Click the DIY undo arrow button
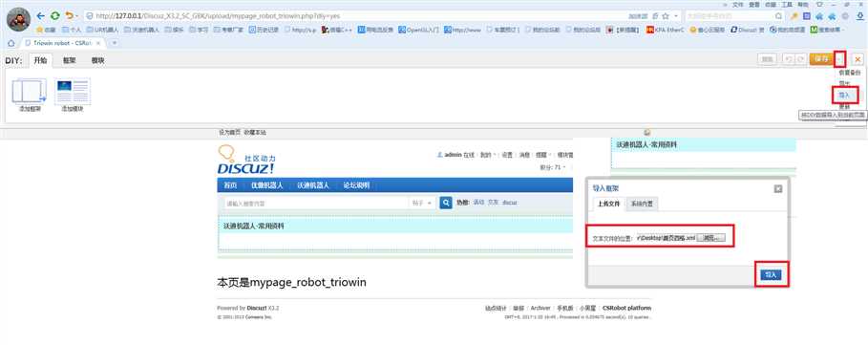Image resolution: width=868 pixels, height=345 pixels. click(788, 59)
